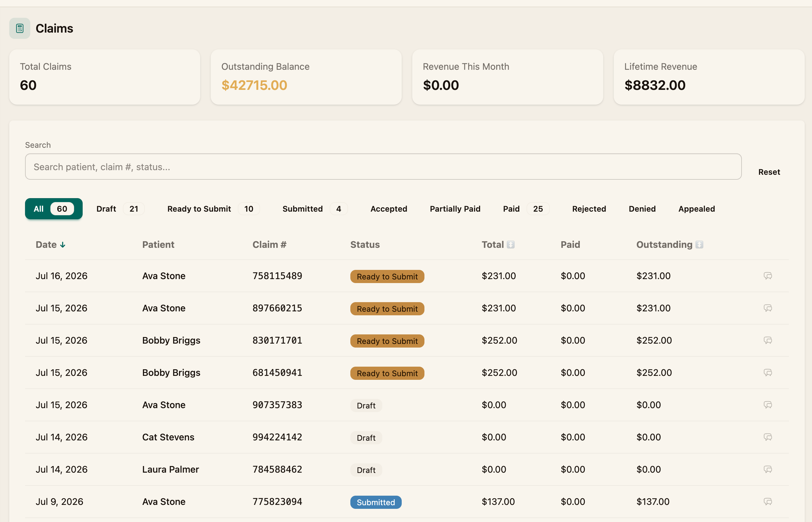Select the Paid filter tab

tap(526, 209)
